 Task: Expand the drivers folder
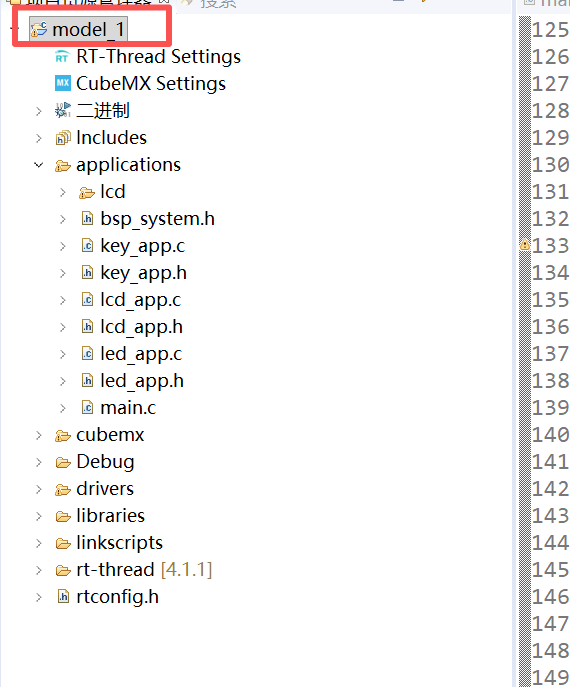pos(39,489)
